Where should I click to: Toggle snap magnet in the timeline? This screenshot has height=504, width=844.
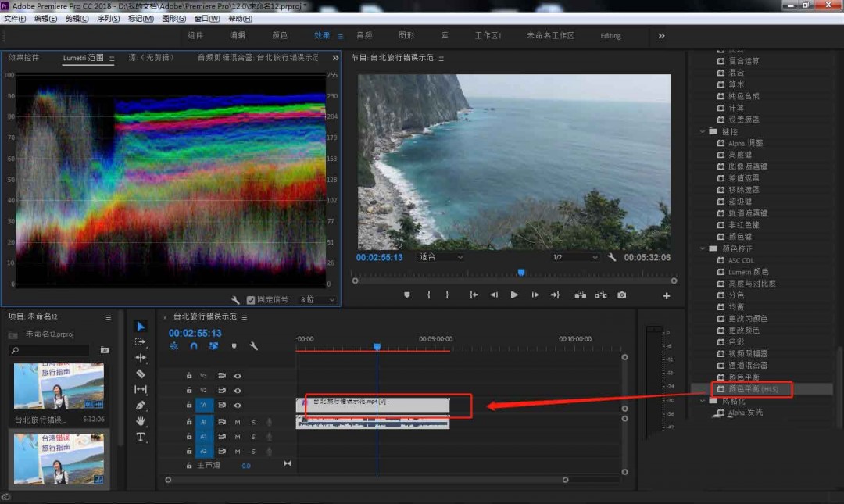pyautogui.click(x=194, y=346)
